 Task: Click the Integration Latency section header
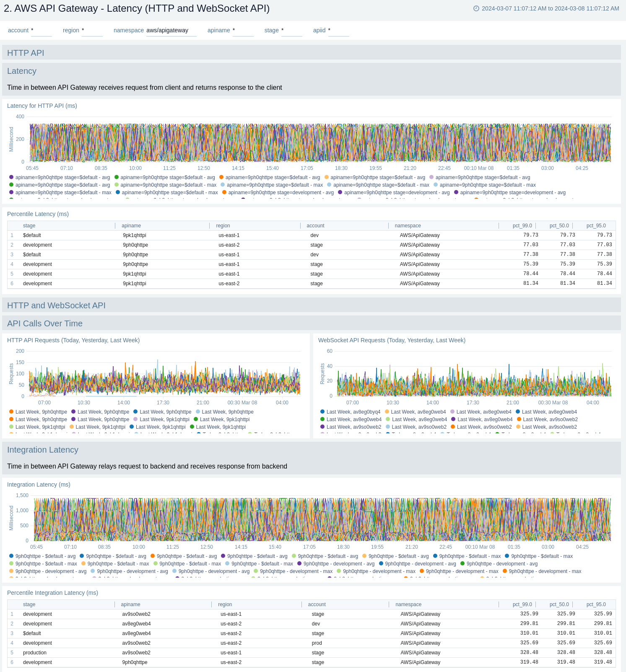pos(43,450)
